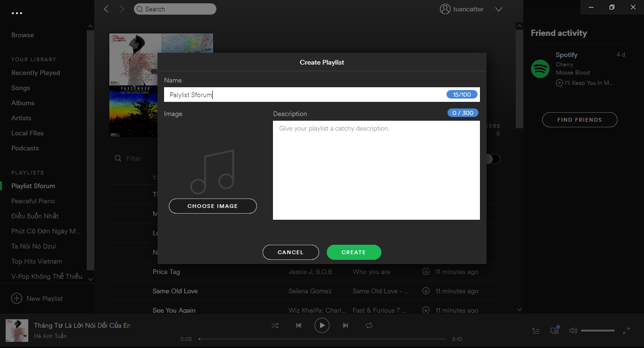Viewport: 644px width, 348px height.
Task: Toggle repeat mode
Action: (x=369, y=325)
